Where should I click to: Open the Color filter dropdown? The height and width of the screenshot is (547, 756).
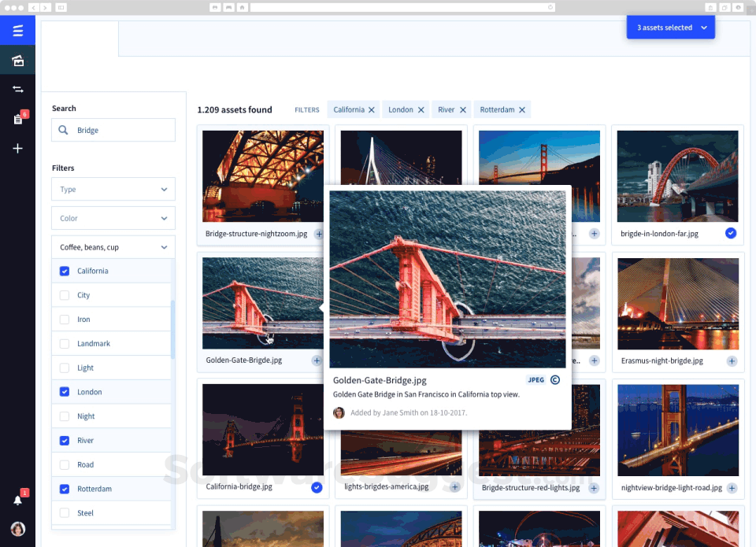tap(113, 219)
